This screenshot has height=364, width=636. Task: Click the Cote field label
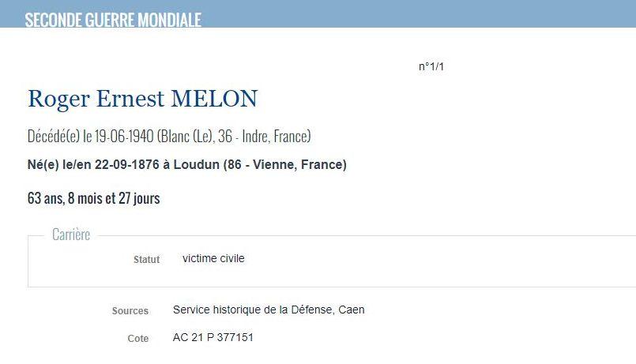coord(137,339)
